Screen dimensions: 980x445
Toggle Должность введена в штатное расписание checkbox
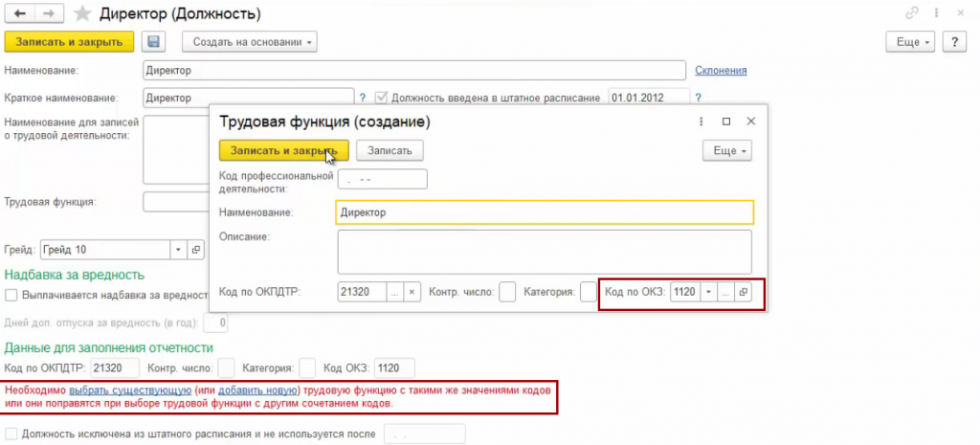381,98
